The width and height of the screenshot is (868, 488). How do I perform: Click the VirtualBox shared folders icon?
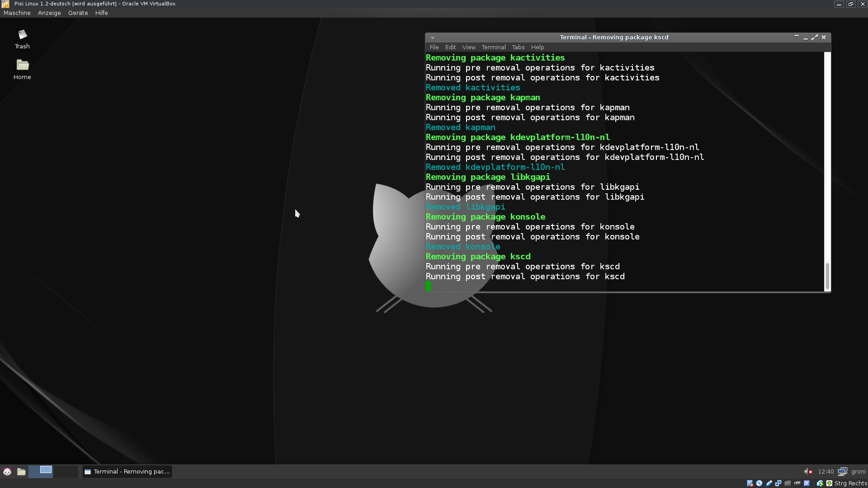click(788, 483)
